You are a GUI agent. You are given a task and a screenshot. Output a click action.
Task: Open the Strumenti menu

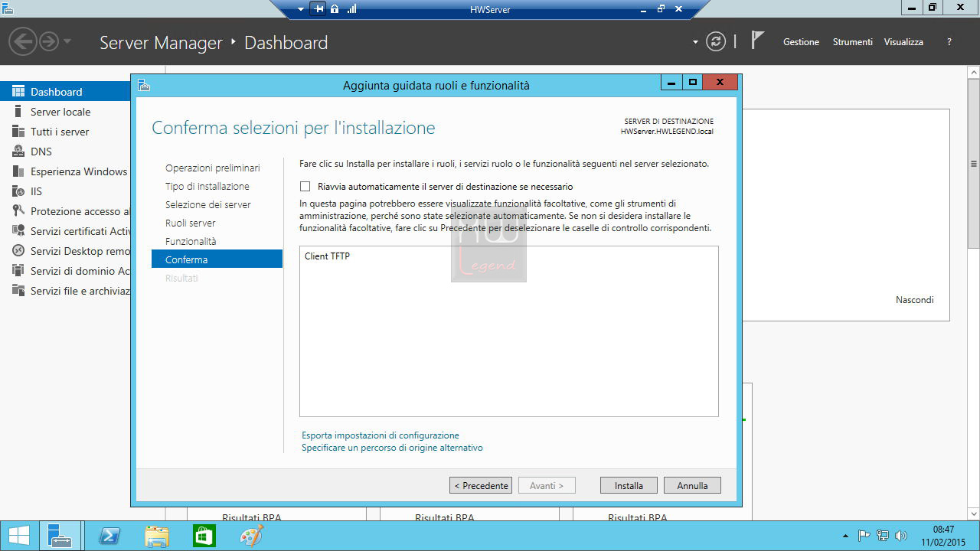point(852,42)
